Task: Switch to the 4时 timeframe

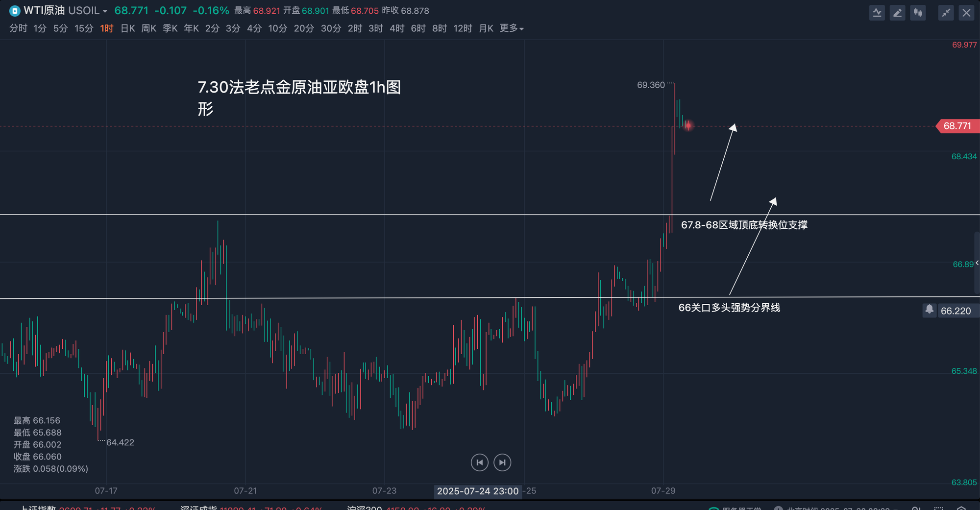Action: [x=397, y=28]
